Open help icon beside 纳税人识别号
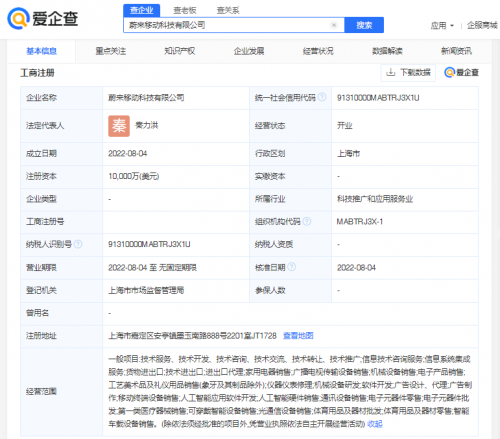The height and width of the screenshot is (439, 500). click(x=78, y=244)
